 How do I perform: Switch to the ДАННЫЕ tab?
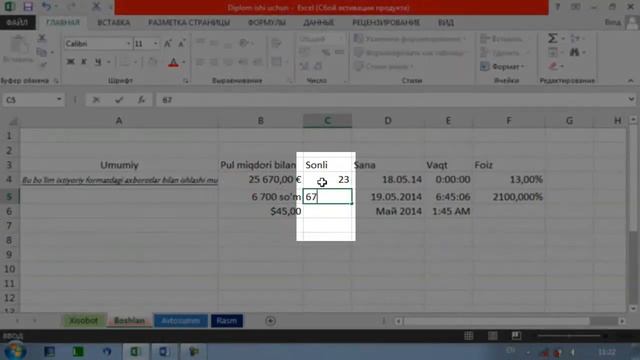(318, 22)
